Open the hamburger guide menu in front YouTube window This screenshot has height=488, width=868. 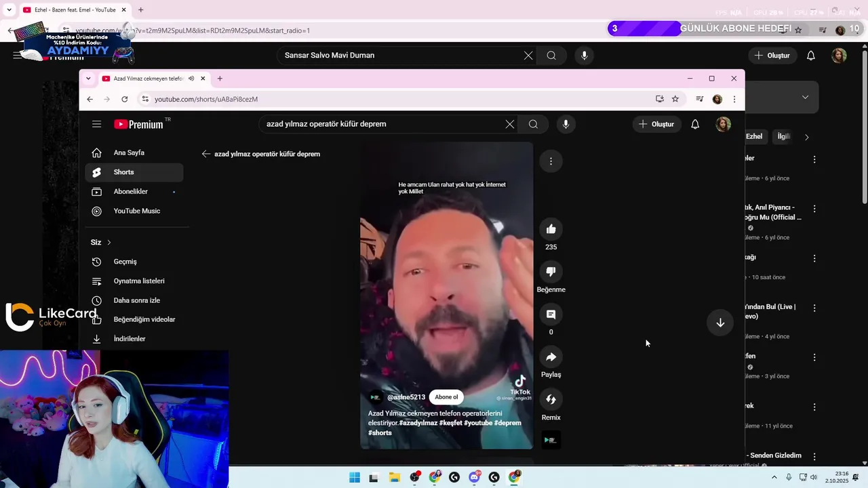tap(97, 124)
